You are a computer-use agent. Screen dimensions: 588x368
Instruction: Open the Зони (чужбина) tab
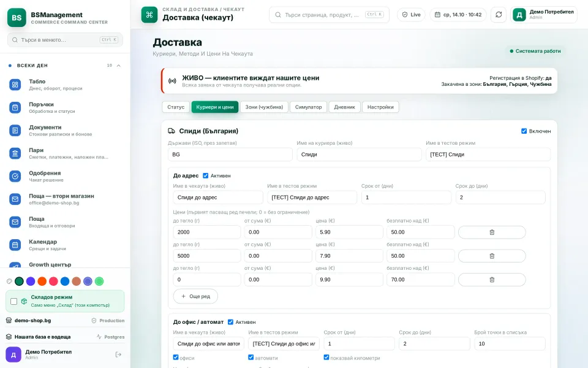264,107
